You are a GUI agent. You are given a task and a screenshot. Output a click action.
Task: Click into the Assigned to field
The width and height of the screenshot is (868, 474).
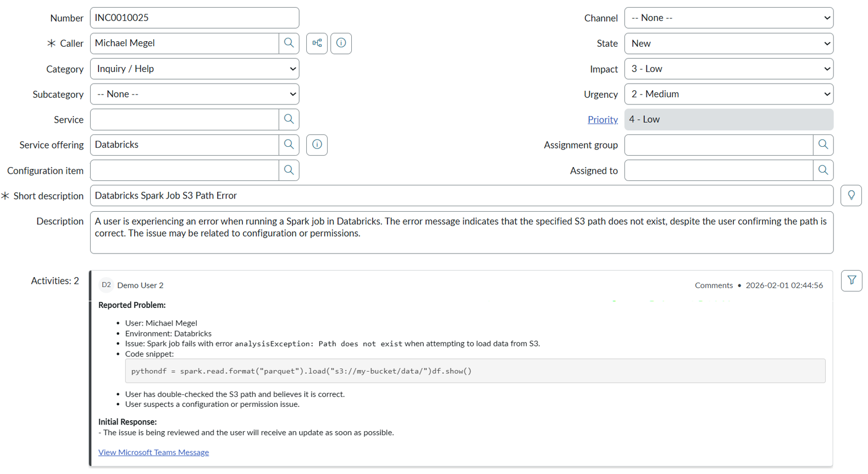coord(719,170)
